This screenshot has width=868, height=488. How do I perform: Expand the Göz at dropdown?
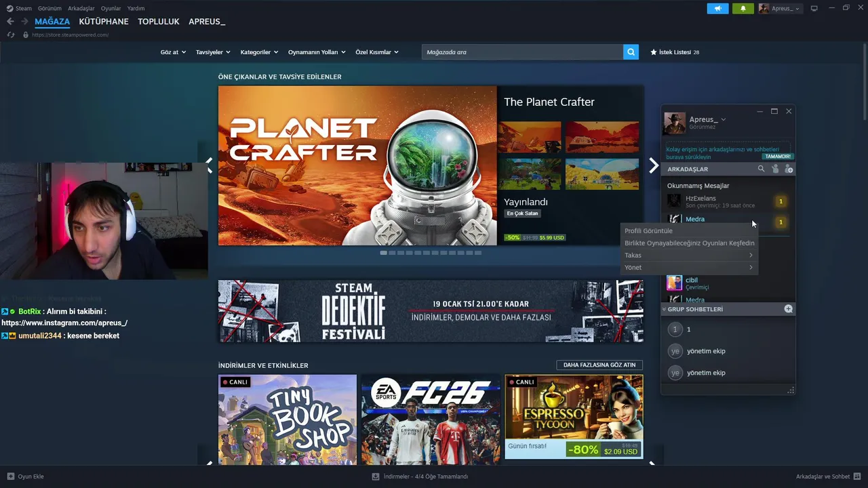point(173,52)
